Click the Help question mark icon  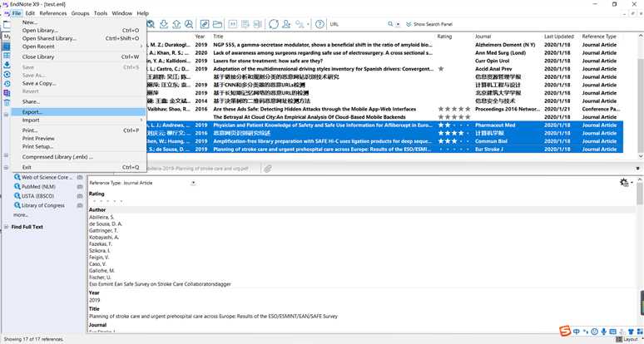(320, 24)
